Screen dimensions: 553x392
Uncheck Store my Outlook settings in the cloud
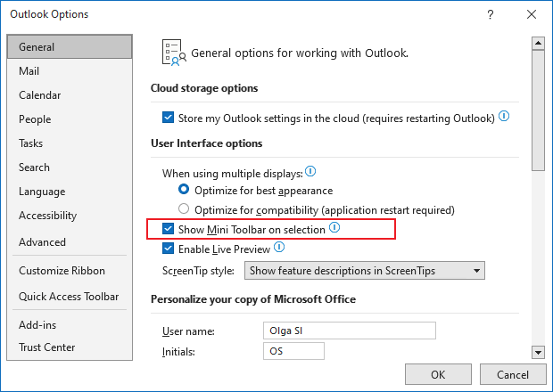click(x=169, y=118)
